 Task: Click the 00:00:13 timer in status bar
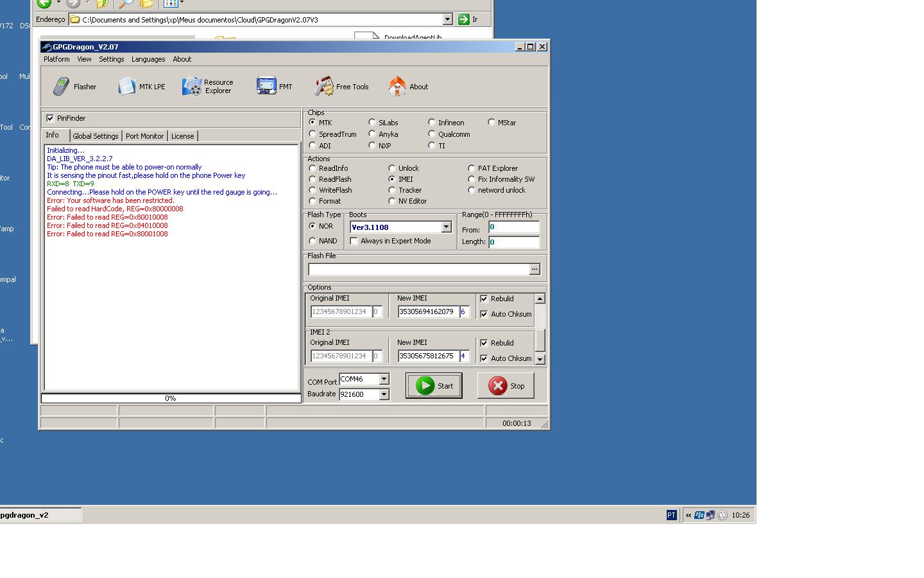click(x=517, y=423)
